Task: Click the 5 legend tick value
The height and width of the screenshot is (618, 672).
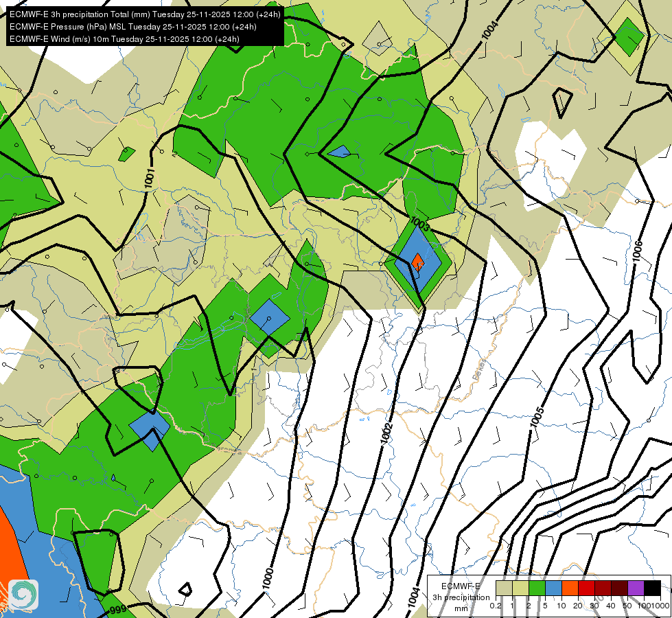Action: 545,606
